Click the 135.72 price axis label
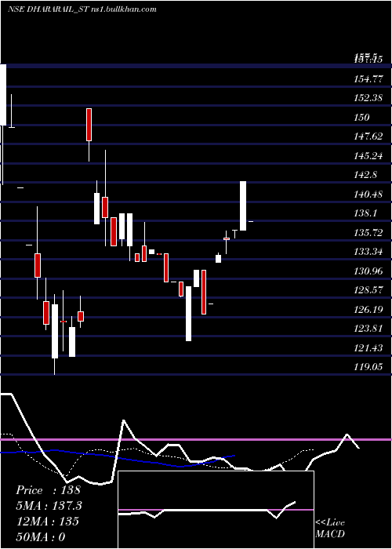Image resolution: width=392 pixels, height=549 pixels. 368,232
